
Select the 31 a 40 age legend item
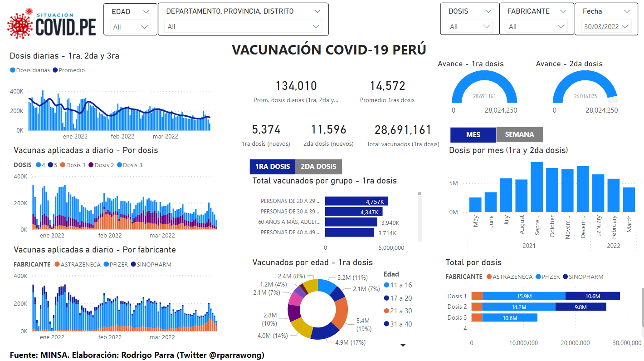tap(398, 324)
